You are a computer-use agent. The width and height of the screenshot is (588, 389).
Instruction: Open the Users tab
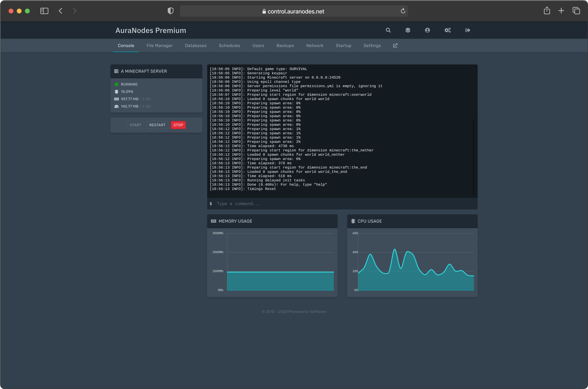pos(258,45)
